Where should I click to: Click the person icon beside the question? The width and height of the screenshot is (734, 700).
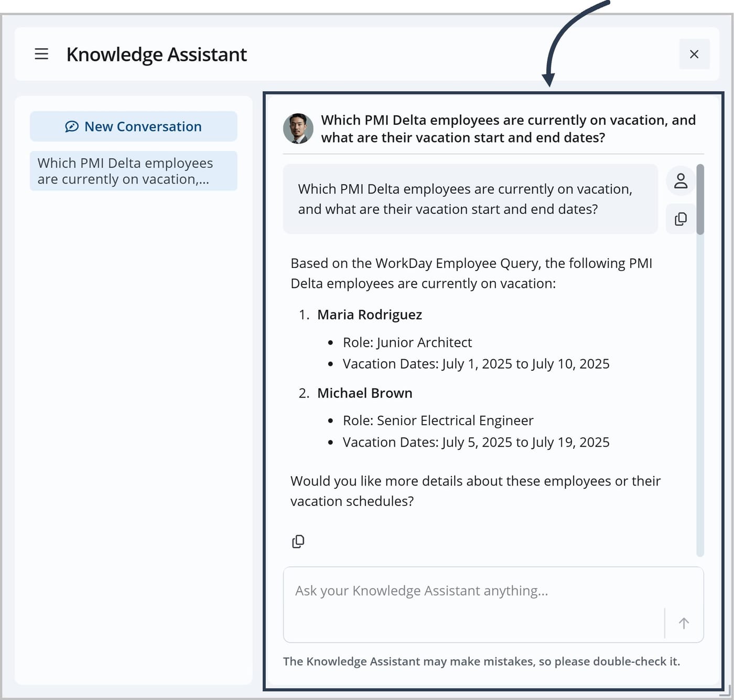tap(681, 181)
